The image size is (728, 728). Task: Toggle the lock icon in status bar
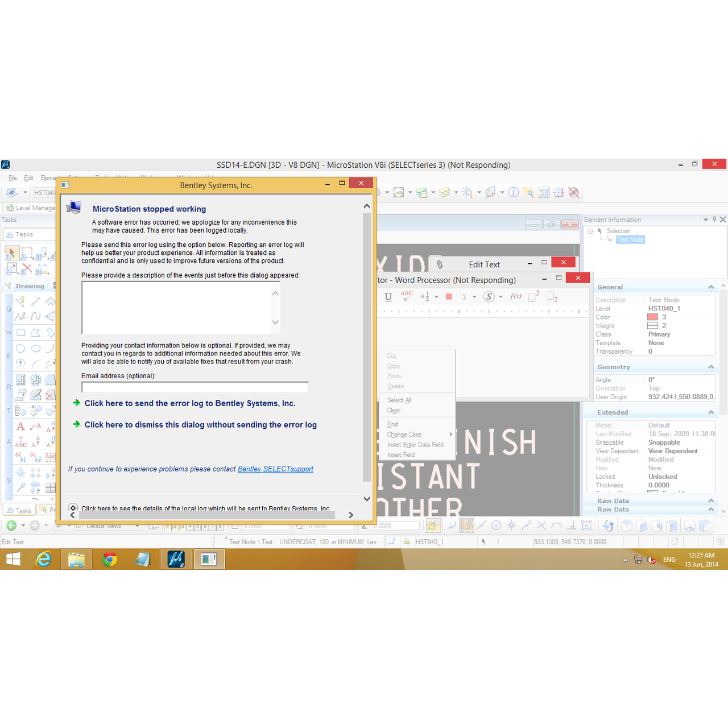407,542
